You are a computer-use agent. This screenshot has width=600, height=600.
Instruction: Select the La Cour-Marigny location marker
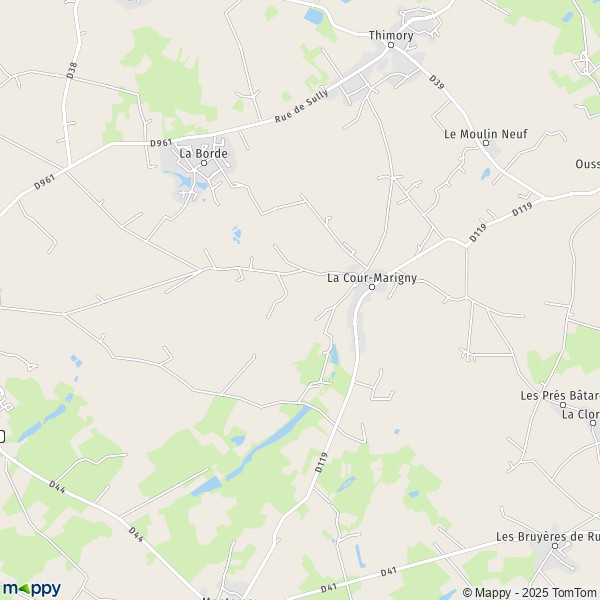click(x=372, y=287)
